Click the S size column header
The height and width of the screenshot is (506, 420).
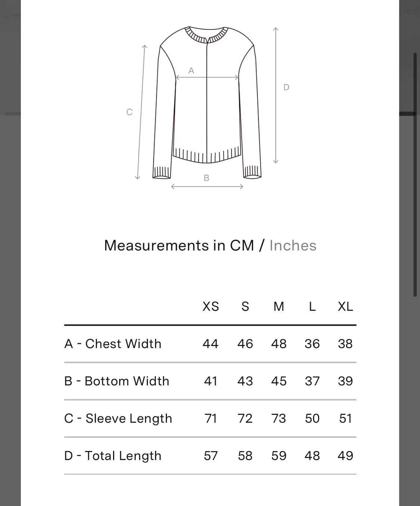tap(245, 306)
